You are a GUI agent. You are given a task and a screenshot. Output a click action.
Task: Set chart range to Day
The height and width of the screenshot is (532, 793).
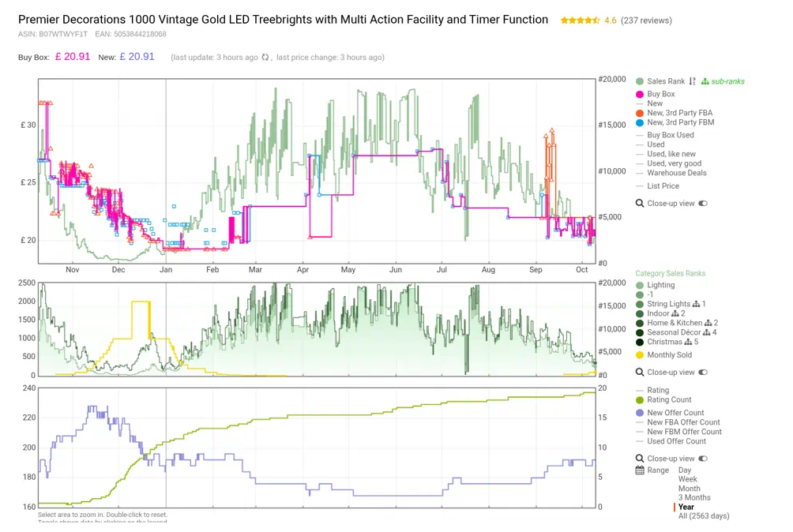[x=685, y=470]
